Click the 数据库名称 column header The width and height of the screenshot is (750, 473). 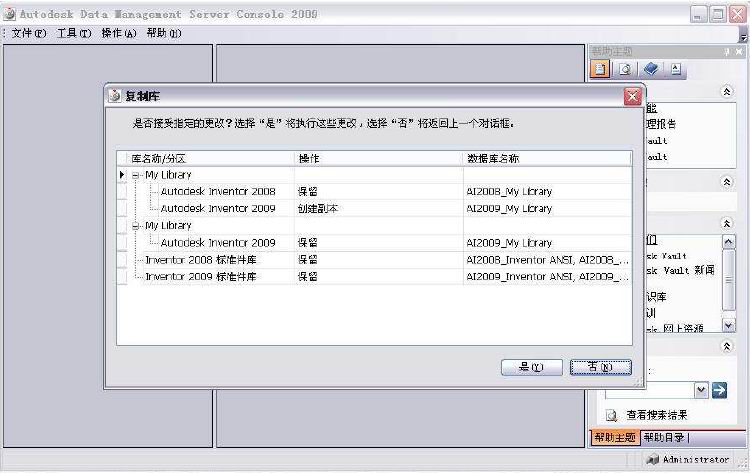click(547, 158)
